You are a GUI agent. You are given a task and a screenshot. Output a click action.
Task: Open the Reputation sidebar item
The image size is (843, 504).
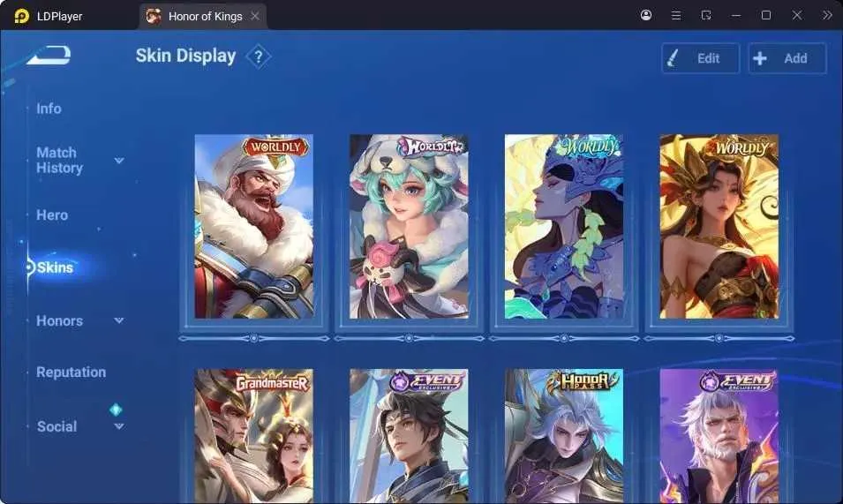tap(71, 372)
